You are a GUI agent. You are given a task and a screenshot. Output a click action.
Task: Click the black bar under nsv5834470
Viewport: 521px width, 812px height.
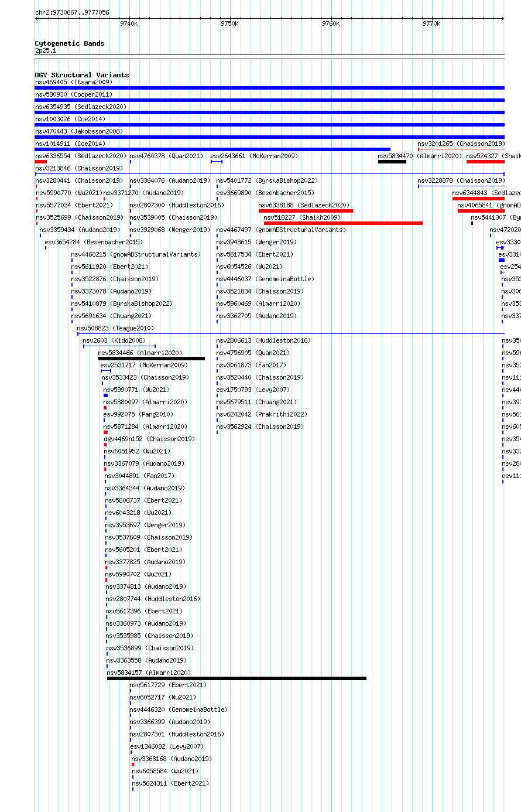point(392,162)
